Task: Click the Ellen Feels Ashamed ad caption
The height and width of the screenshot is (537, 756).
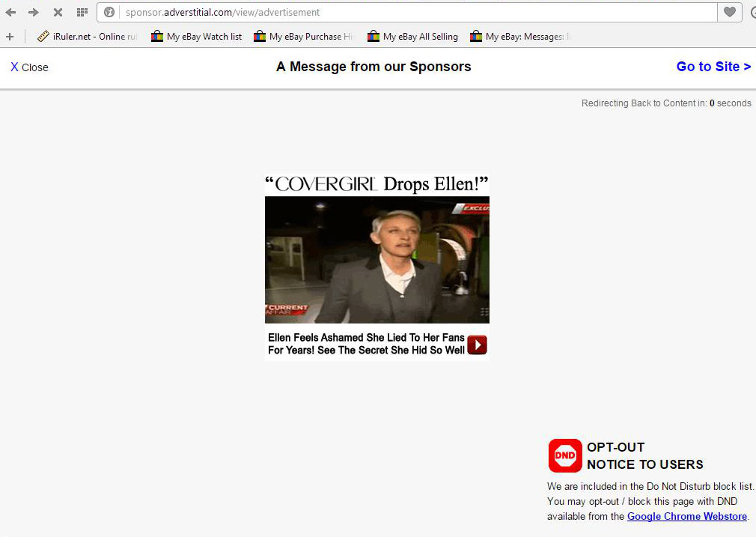Action: click(366, 344)
